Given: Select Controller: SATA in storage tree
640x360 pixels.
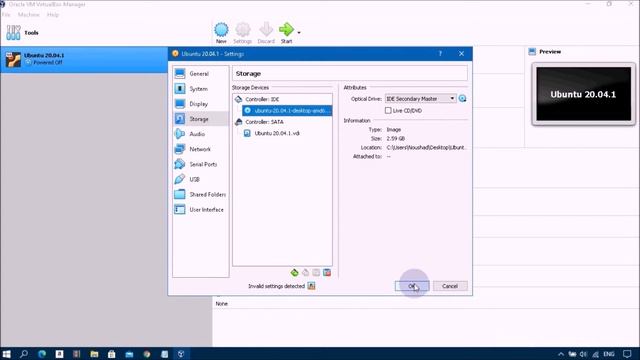Looking at the screenshot, I should (x=264, y=122).
